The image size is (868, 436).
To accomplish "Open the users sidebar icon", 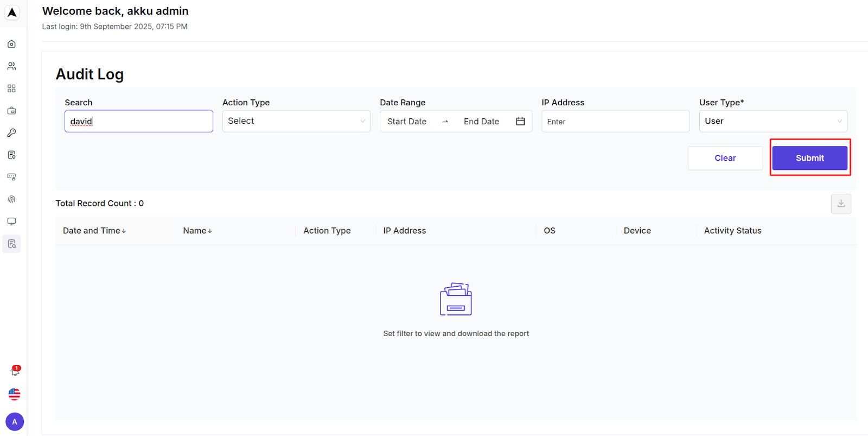I will (x=11, y=66).
